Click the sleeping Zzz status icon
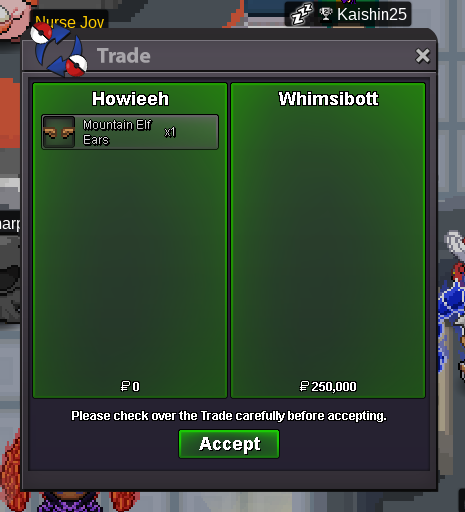This screenshot has height=512, width=465. (x=301, y=14)
